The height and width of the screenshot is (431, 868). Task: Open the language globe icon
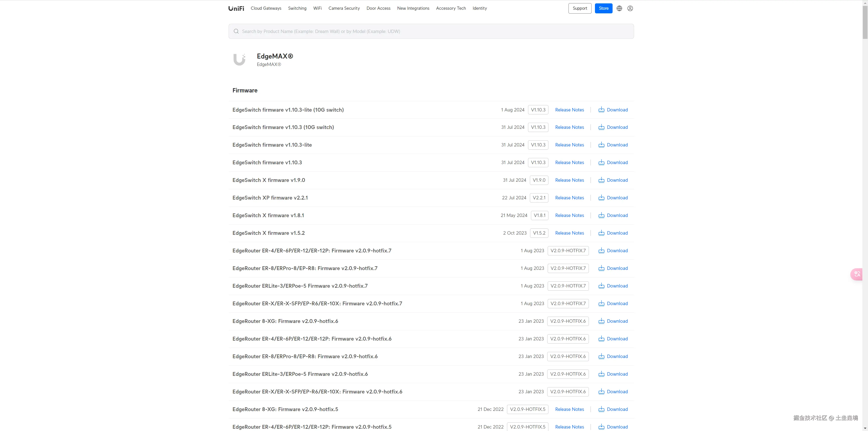tap(619, 8)
